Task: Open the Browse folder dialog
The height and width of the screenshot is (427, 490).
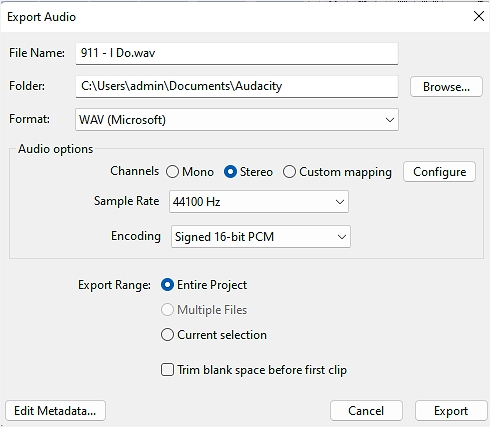Action: 446,87
